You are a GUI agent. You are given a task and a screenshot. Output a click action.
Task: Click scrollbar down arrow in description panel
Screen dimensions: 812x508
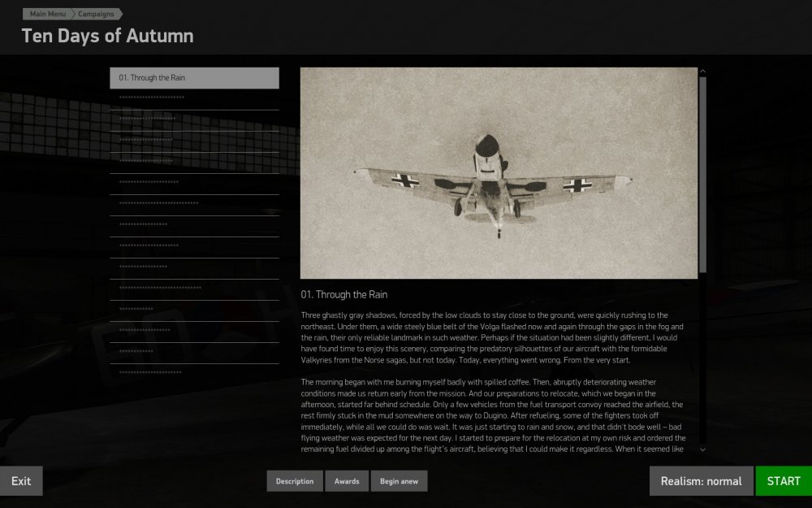pyautogui.click(x=702, y=450)
